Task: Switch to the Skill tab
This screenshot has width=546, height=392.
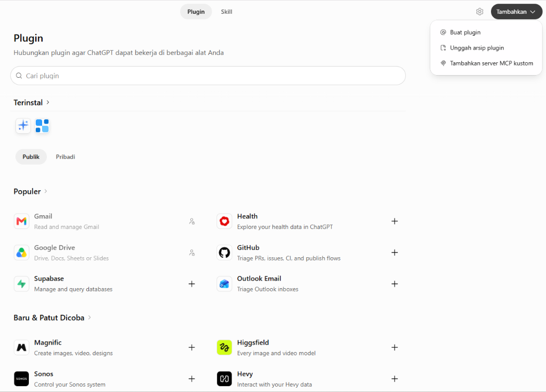Action: pyautogui.click(x=226, y=12)
